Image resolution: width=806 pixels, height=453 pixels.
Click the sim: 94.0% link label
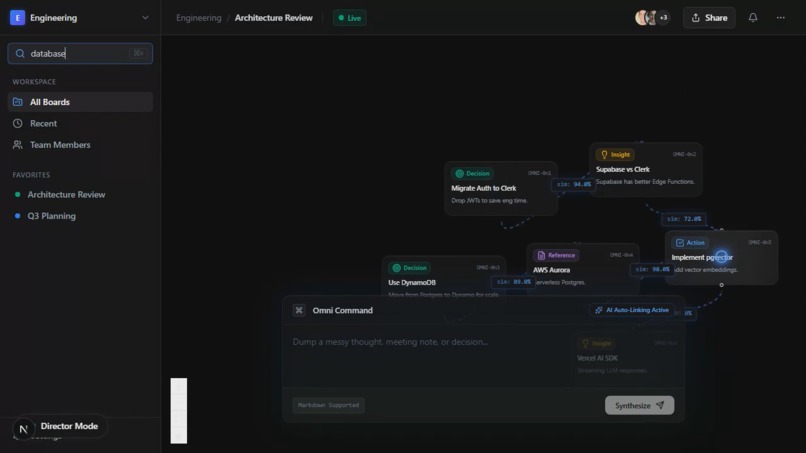[x=573, y=184]
